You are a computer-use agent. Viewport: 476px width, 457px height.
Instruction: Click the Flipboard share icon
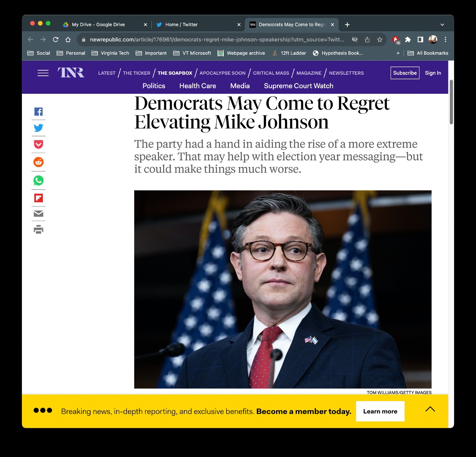point(38,197)
